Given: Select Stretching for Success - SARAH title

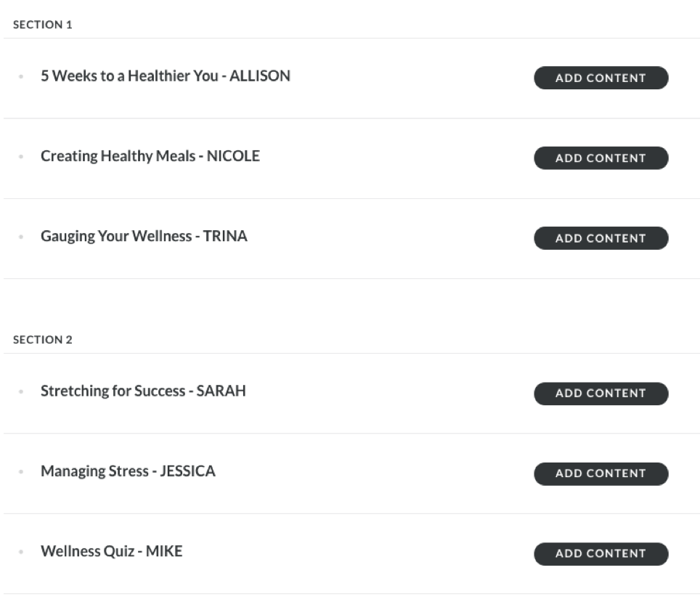Looking at the screenshot, I should pyautogui.click(x=143, y=391).
